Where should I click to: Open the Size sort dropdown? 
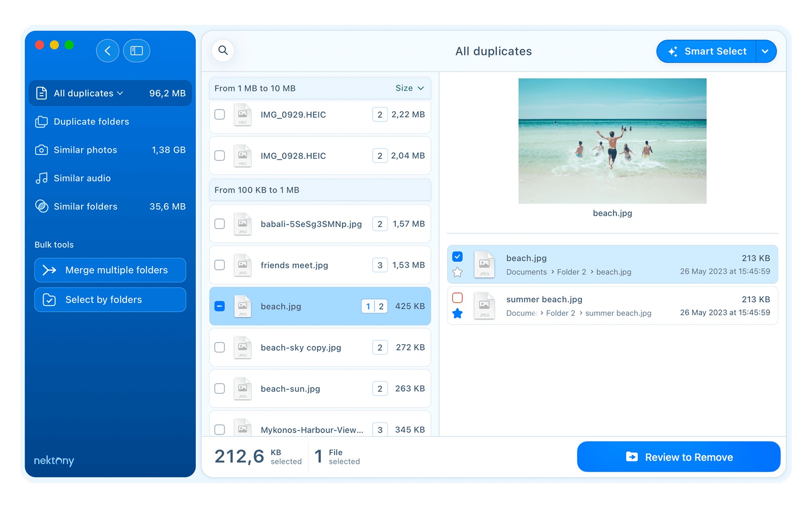[x=409, y=88]
